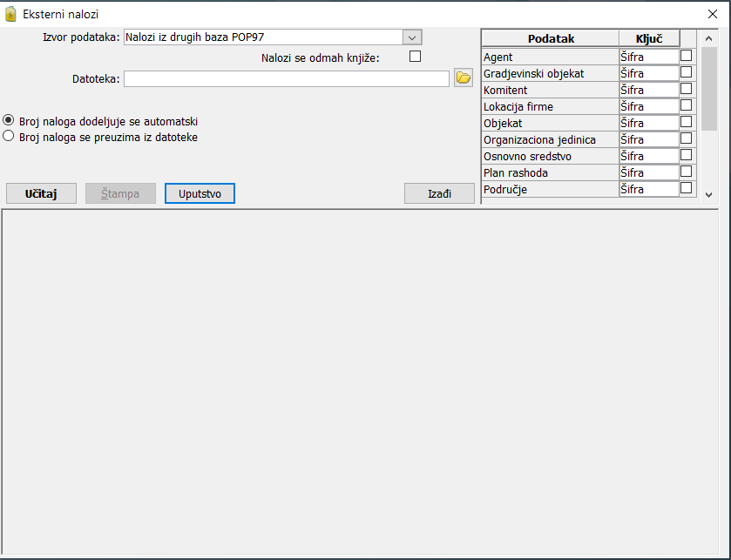Click the Izađi button to exit
This screenshot has width=731, height=560.
[439, 193]
